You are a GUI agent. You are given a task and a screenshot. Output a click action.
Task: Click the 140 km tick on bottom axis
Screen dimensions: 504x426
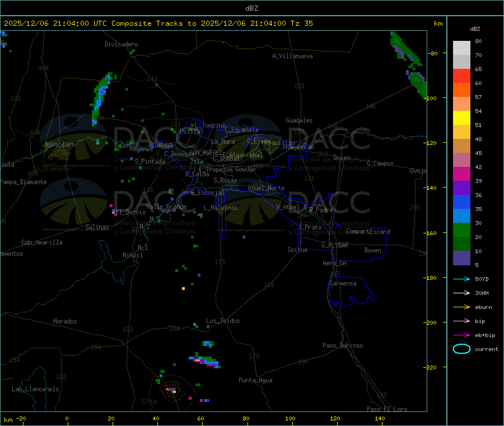(380, 418)
